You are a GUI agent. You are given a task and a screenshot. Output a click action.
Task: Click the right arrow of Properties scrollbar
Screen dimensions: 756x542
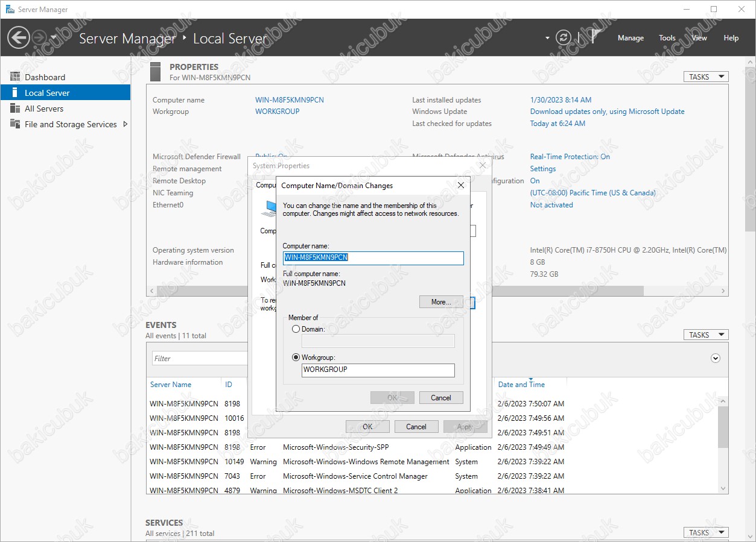coord(724,291)
